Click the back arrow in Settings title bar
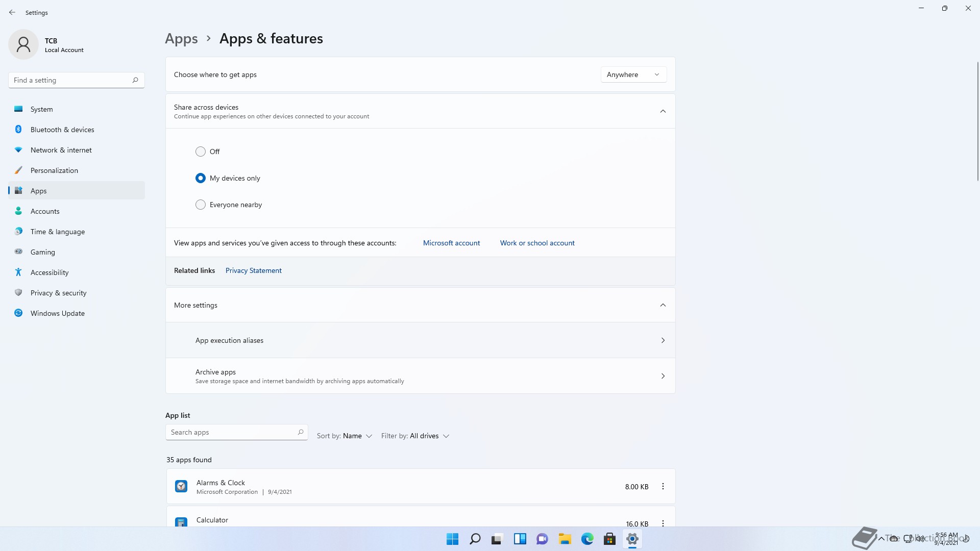The height and width of the screenshot is (551, 980). click(12, 12)
